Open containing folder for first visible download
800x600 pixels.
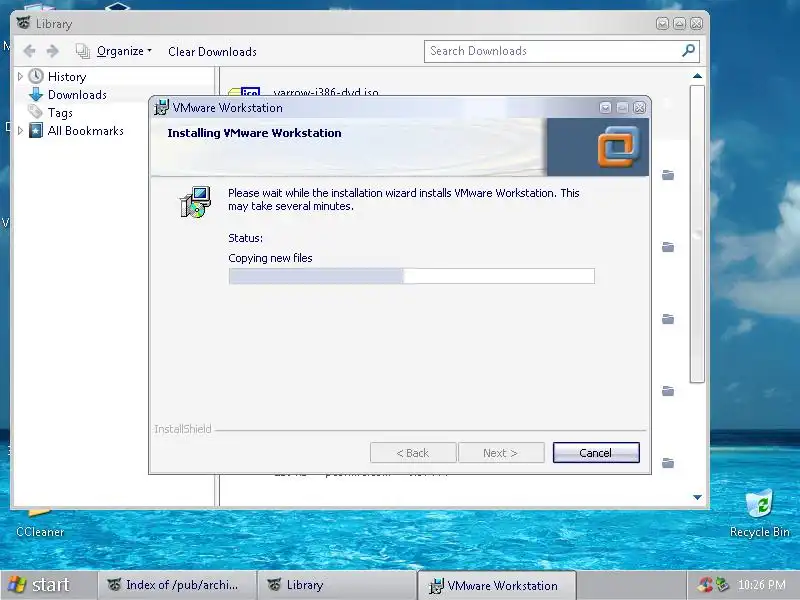(668, 175)
